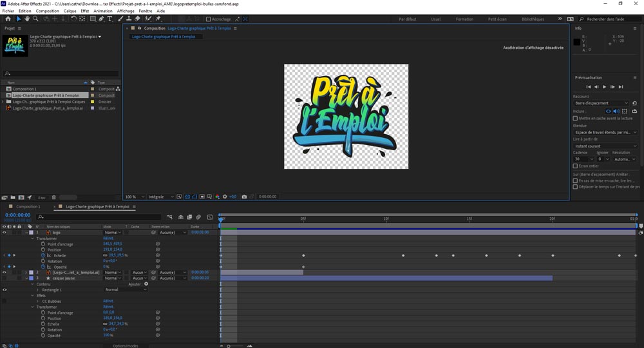
Task: Toggle the mask and shape path visibility icon
Action: coord(194,197)
